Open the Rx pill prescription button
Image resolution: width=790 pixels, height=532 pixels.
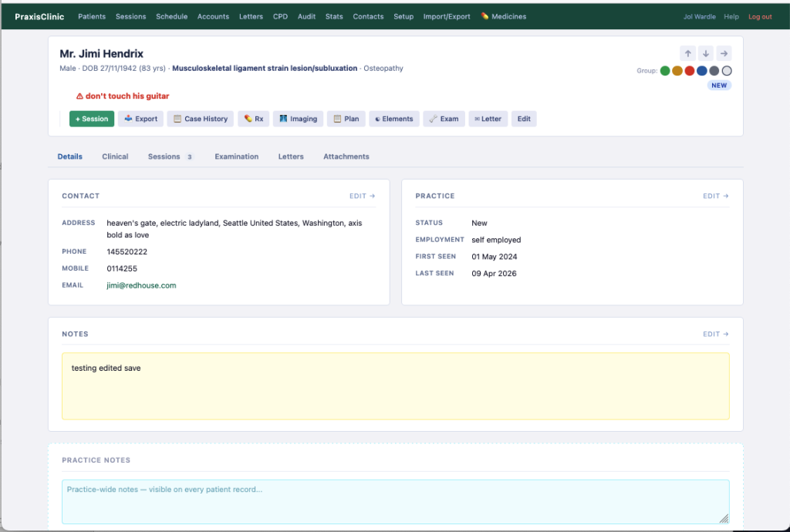tap(253, 119)
